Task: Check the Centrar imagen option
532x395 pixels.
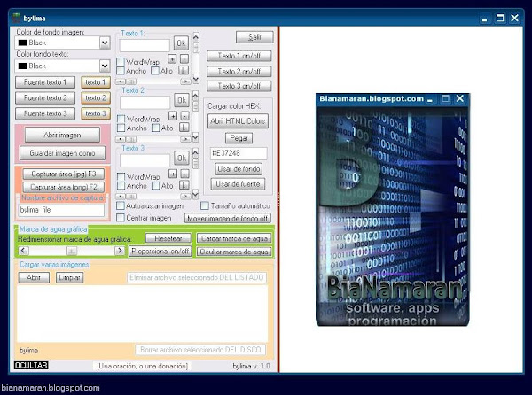Action: click(121, 218)
